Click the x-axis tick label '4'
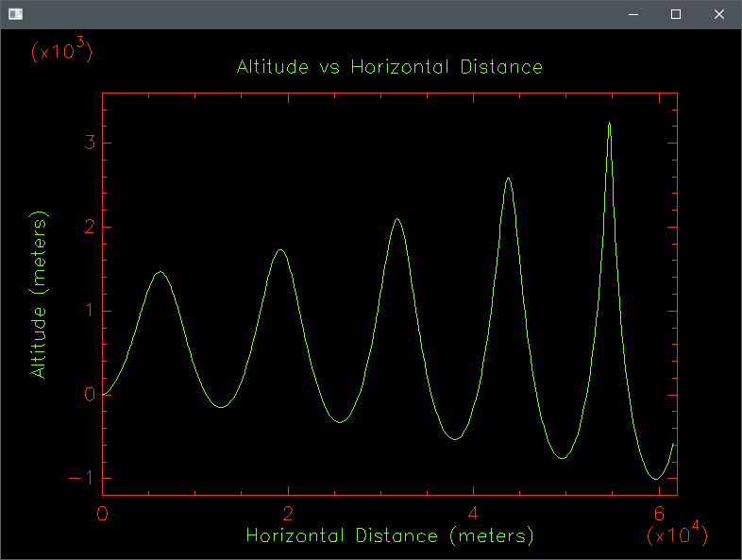 click(472, 513)
